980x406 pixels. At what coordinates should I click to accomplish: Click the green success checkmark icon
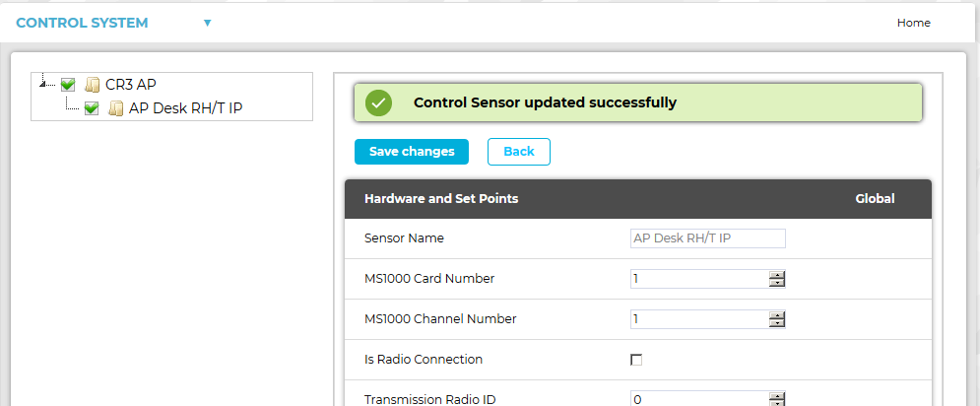(x=378, y=102)
